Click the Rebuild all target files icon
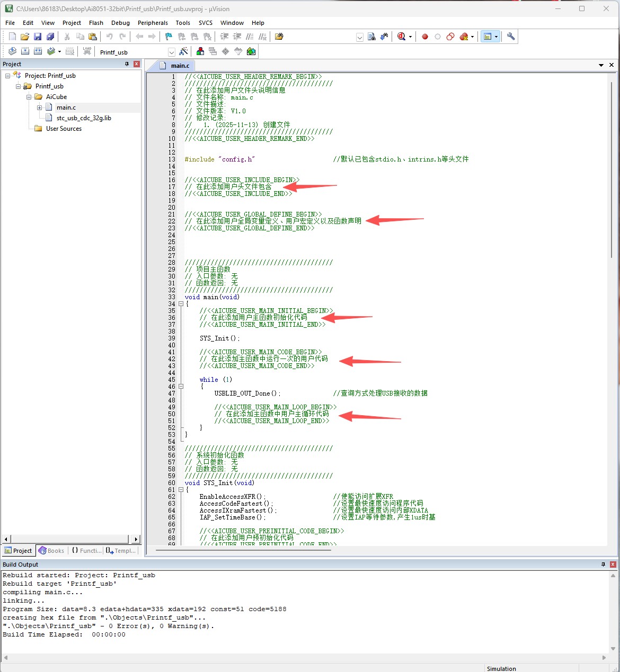The height and width of the screenshot is (672, 620). 38,51
